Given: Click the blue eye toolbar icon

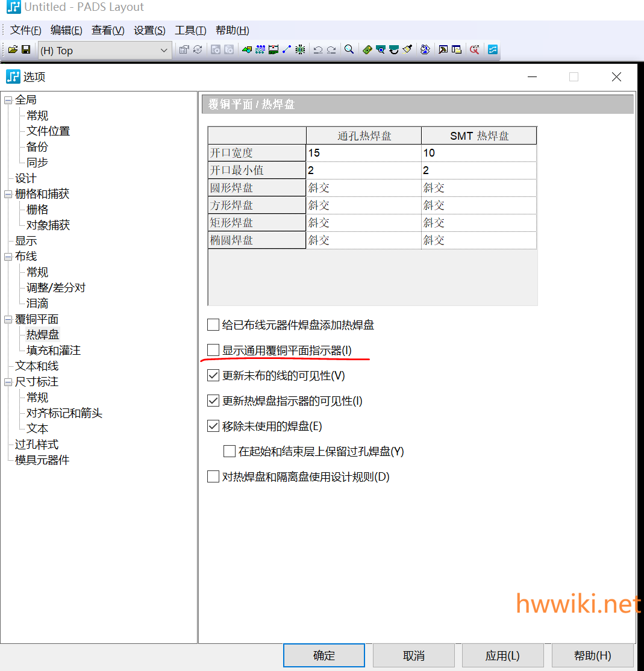Looking at the screenshot, I should [380, 49].
